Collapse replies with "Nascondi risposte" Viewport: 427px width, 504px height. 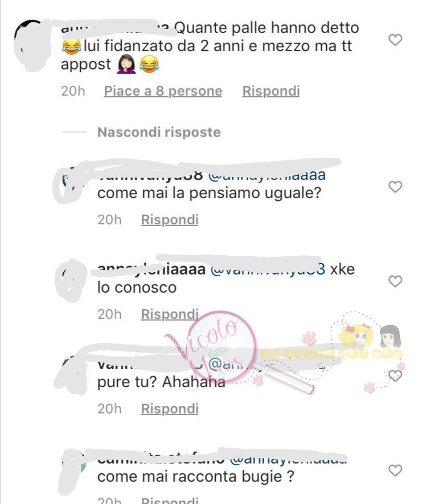pos(159,132)
